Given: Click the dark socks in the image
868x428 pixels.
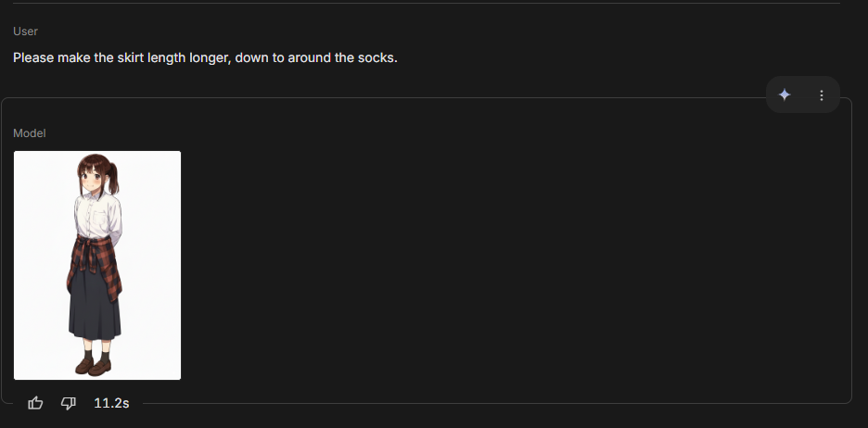Looking at the screenshot, I should [95, 354].
